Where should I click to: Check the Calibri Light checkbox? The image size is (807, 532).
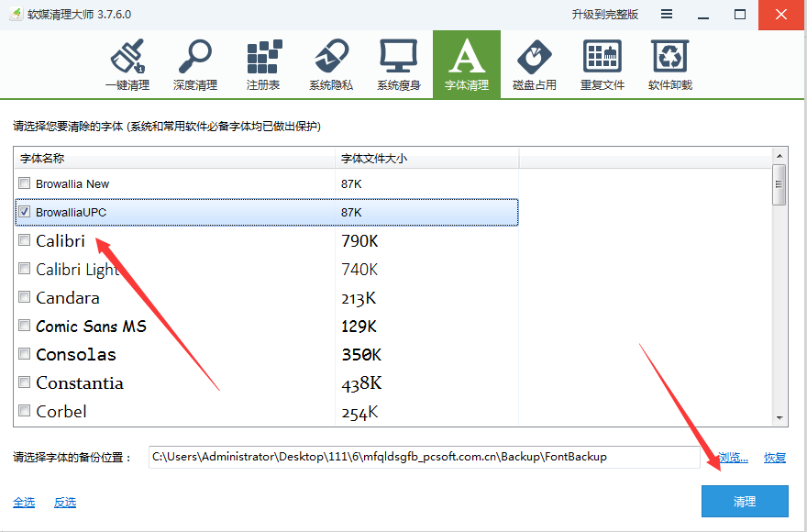pyautogui.click(x=24, y=268)
